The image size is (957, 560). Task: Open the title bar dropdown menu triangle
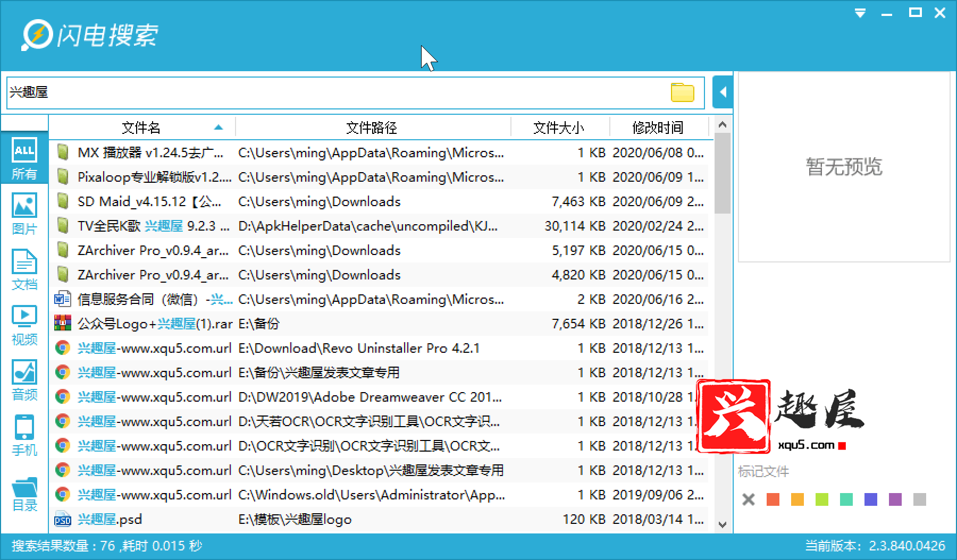[x=860, y=13]
